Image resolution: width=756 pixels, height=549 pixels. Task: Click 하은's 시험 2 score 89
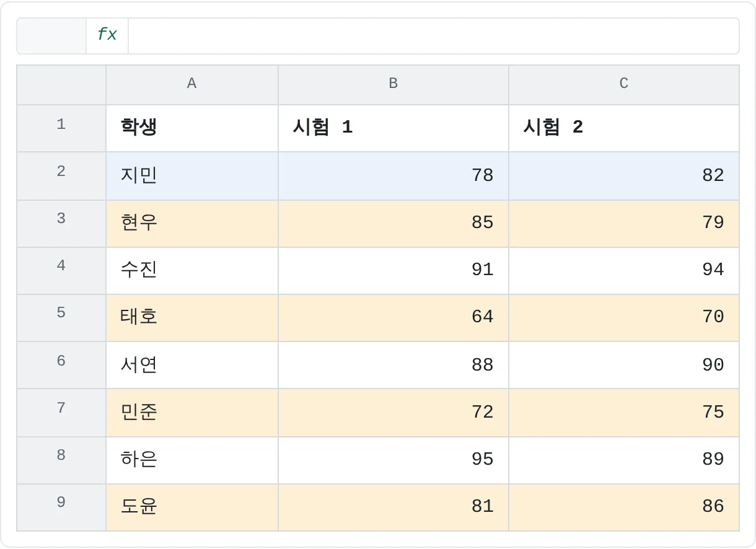point(624,460)
